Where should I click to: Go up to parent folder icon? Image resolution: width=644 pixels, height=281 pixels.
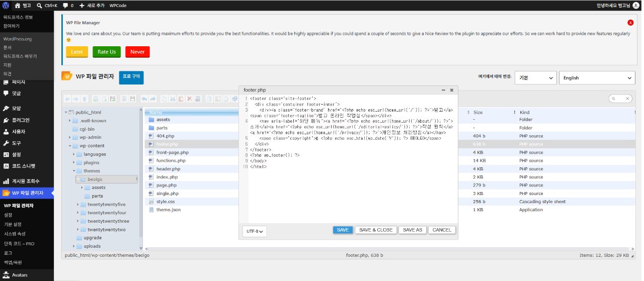pos(84,99)
